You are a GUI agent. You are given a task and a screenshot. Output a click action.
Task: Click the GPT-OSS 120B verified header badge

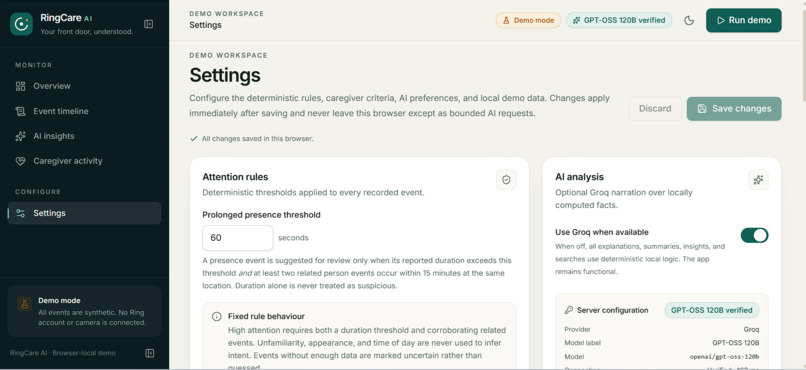(619, 21)
